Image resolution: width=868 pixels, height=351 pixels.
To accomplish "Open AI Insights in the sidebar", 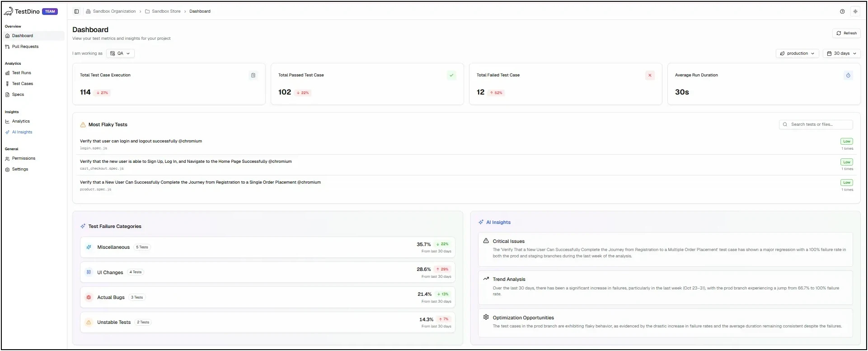I will (x=22, y=132).
